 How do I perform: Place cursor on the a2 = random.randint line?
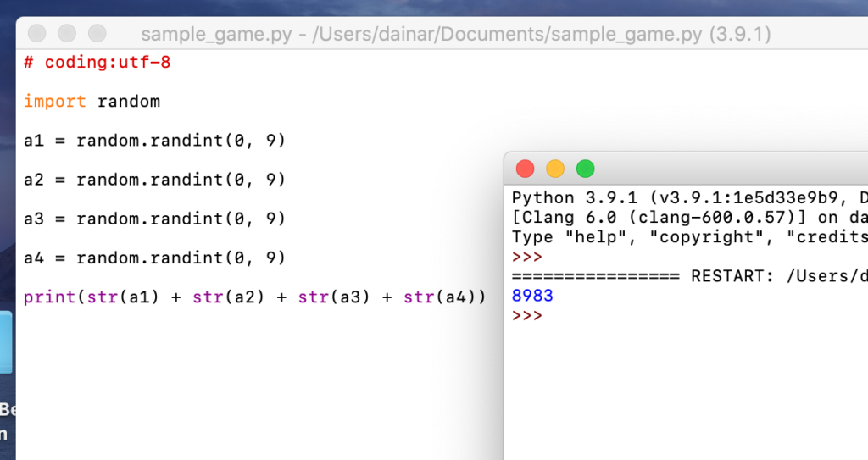point(154,180)
